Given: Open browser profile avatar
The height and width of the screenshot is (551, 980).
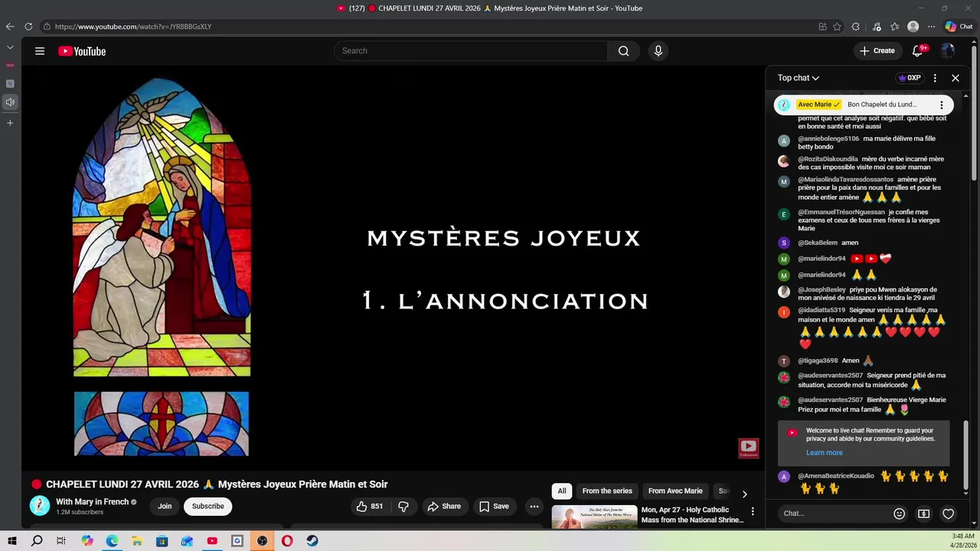Looking at the screenshot, I should [x=913, y=26].
